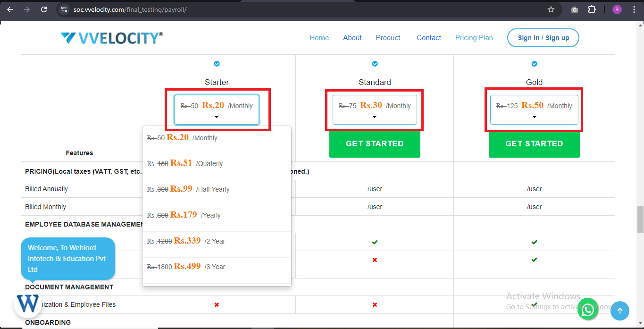Expand the Gold plan billing dropdown

534,110
